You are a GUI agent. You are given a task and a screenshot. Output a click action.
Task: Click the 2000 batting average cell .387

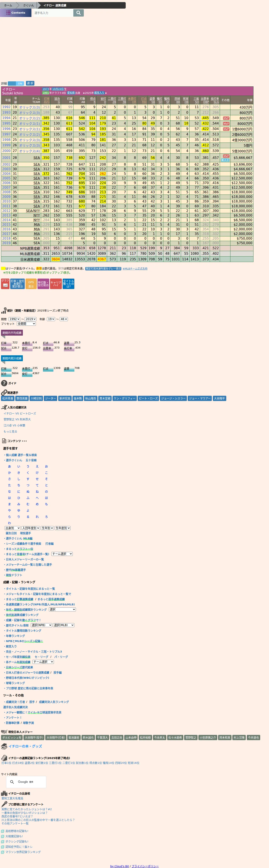tap(46, 151)
